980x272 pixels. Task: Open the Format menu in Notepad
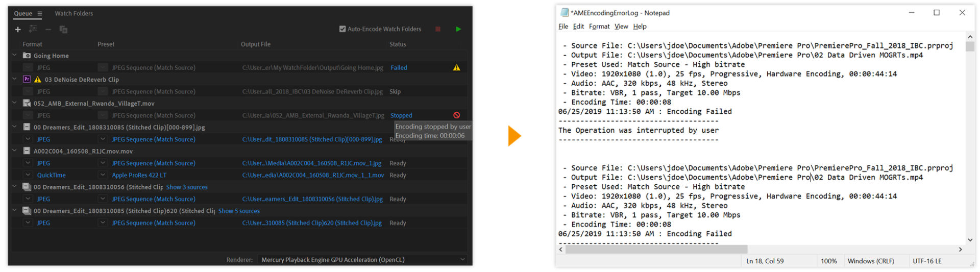pyautogui.click(x=599, y=27)
